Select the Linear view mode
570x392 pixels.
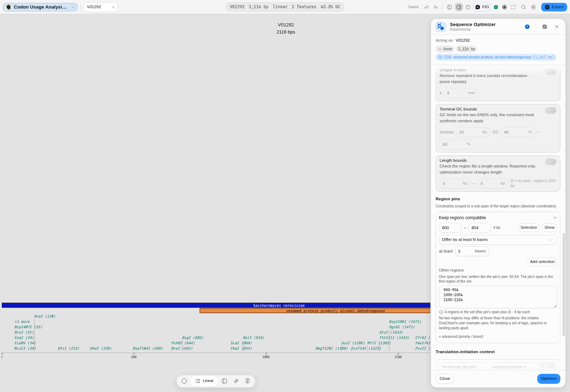coord(204,381)
